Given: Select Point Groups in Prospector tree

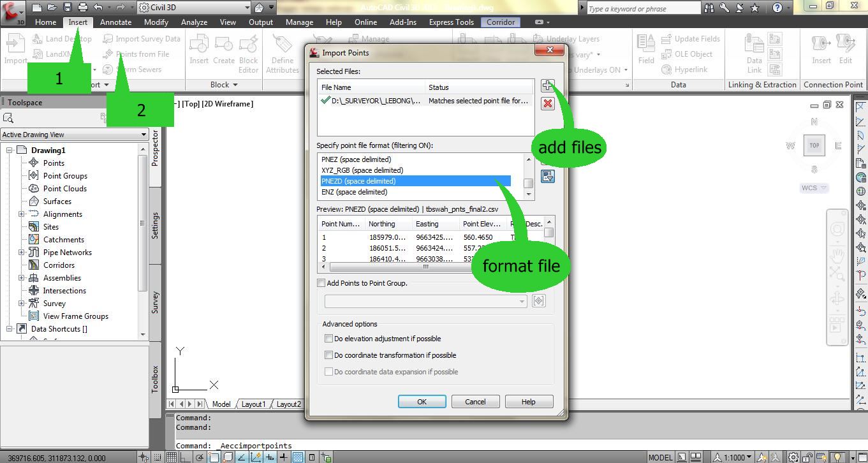Looking at the screenshot, I should pos(65,176).
